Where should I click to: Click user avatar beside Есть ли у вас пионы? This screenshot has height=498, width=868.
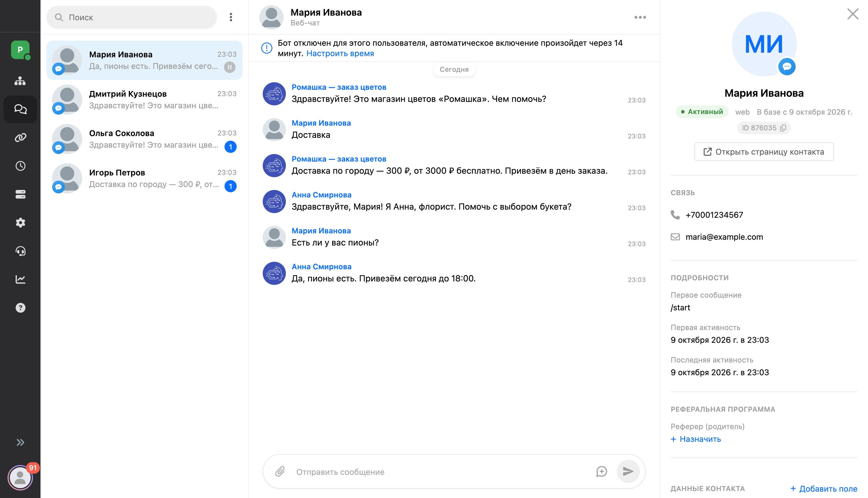pos(274,237)
